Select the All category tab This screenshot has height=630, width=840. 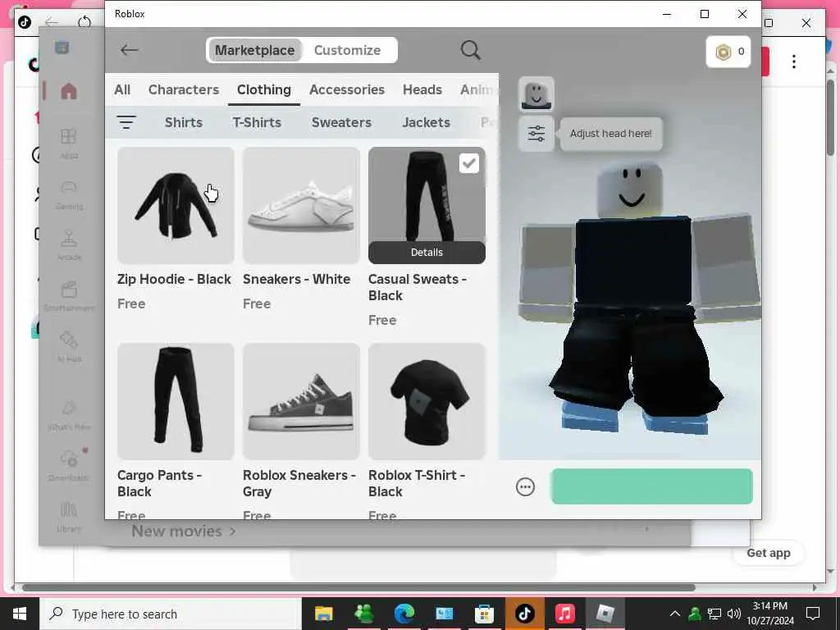pos(122,89)
